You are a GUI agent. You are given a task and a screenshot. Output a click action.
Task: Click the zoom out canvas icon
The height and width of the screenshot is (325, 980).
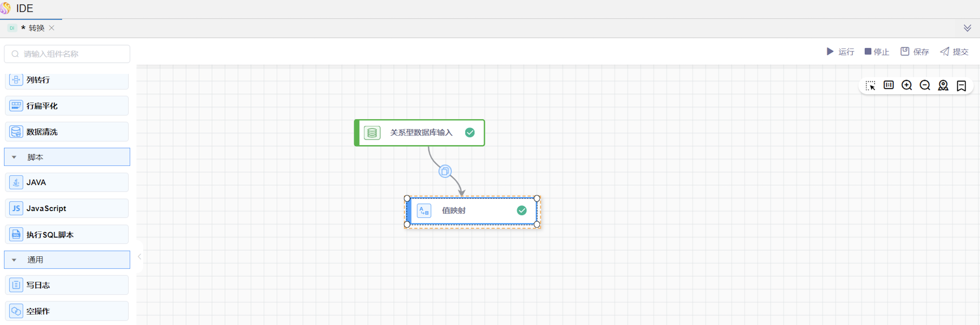925,85
